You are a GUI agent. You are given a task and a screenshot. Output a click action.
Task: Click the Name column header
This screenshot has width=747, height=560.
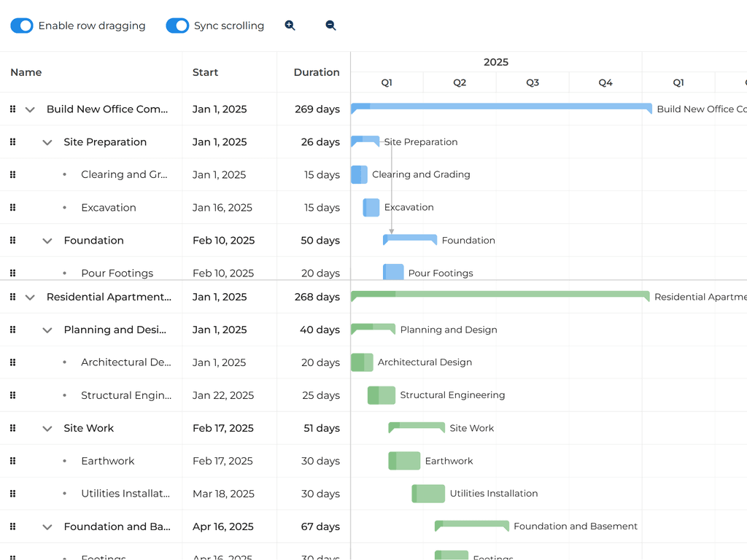26,72
